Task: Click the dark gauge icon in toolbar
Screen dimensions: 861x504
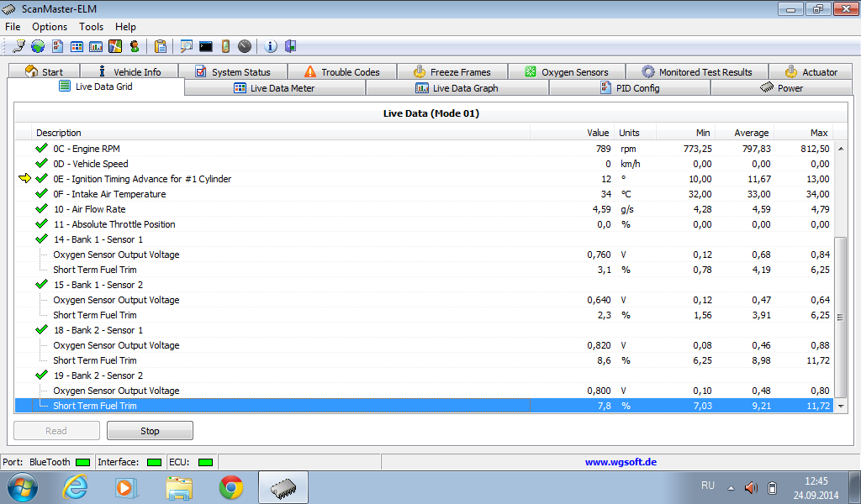Action: pos(244,46)
